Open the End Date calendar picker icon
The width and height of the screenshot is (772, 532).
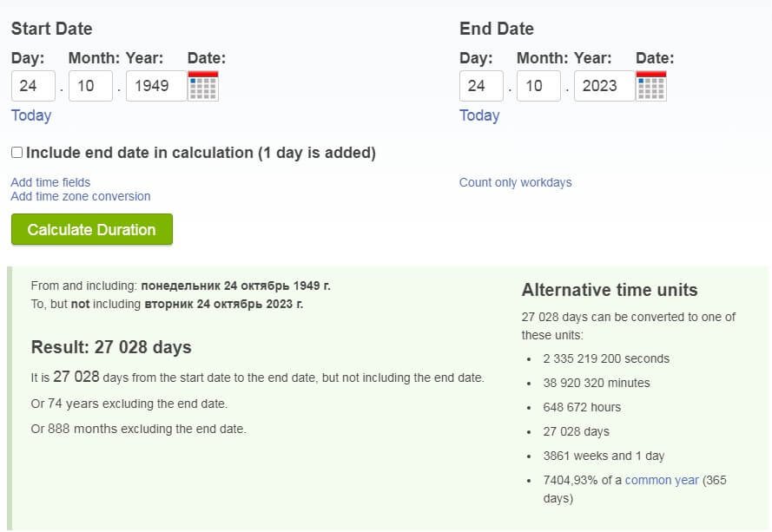[x=651, y=86]
